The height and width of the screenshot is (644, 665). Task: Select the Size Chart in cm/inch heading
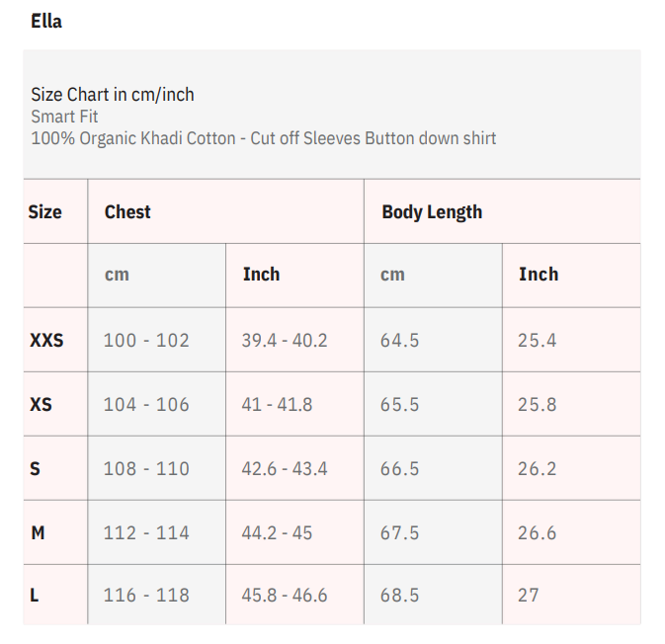(x=113, y=95)
